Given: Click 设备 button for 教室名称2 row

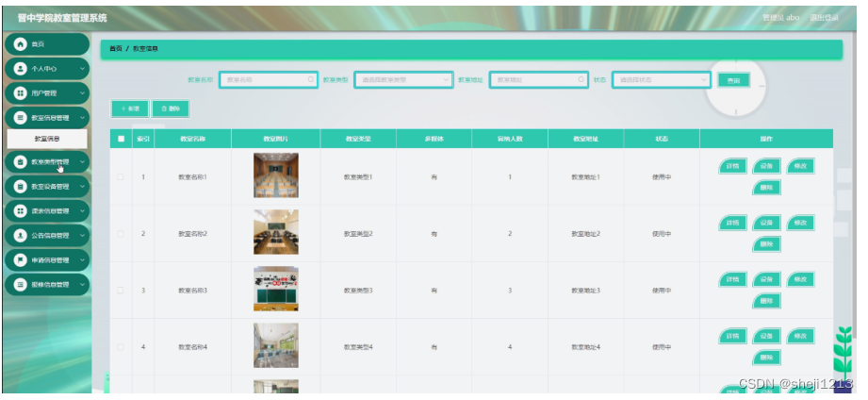Looking at the screenshot, I should pyautogui.click(x=766, y=223).
